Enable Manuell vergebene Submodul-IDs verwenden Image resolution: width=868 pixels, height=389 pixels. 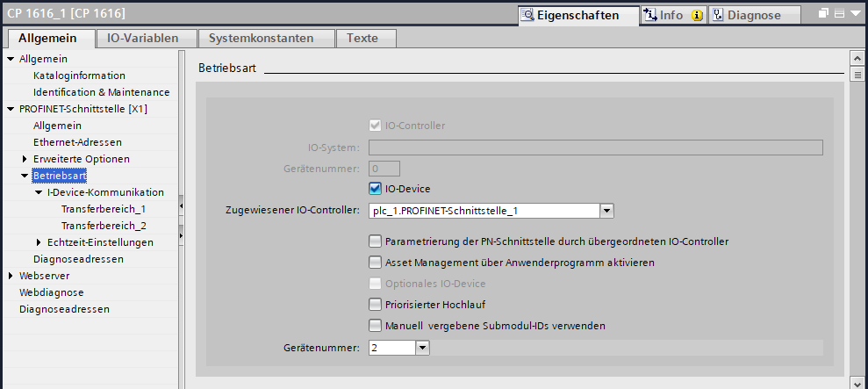[x=376, y=326]
